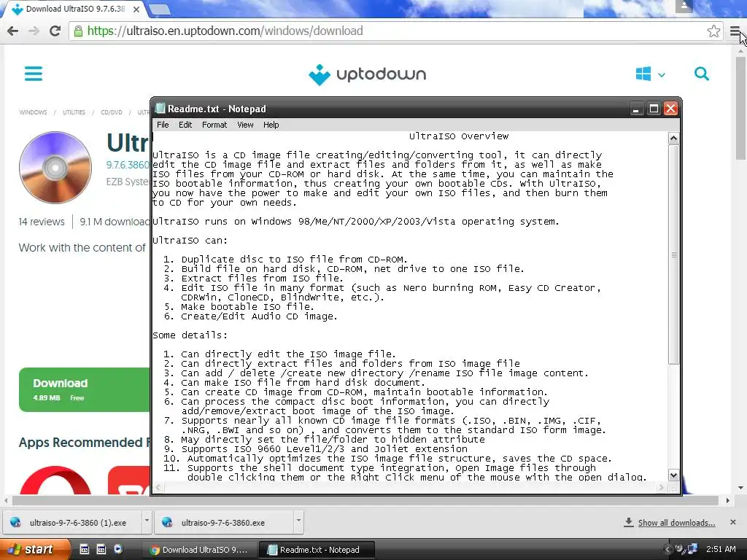Viewport: 747px width, 560px height.
Task: Click Notepad horizontal scroll right arrow
Action: pos(661,487)
